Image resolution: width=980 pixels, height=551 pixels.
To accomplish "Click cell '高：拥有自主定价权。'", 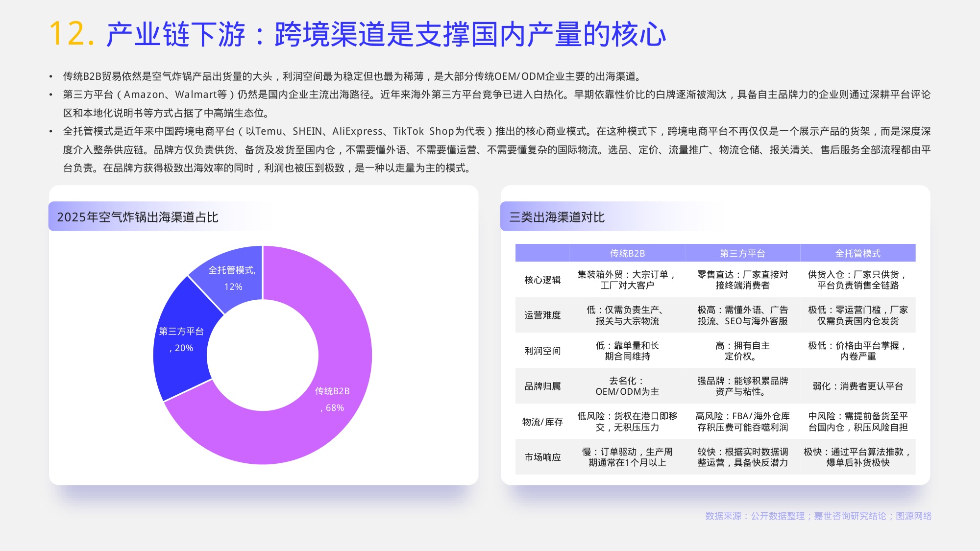I will (742, 351).
